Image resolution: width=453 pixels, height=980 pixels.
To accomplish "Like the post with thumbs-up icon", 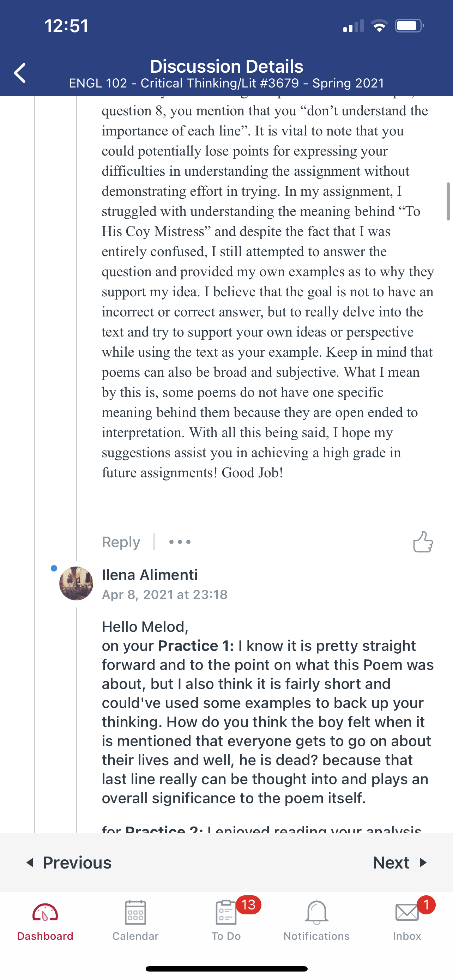I will coord(423,542).
